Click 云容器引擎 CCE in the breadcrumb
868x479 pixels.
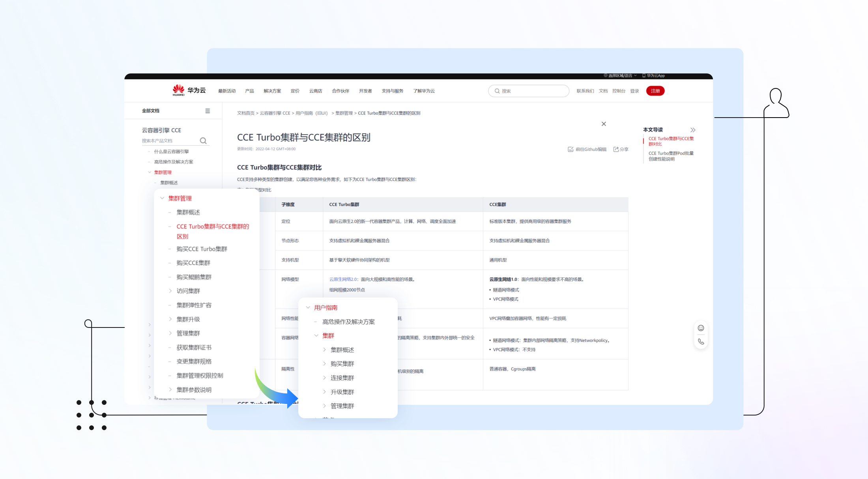pyautogui.click(x=275, y=113)
